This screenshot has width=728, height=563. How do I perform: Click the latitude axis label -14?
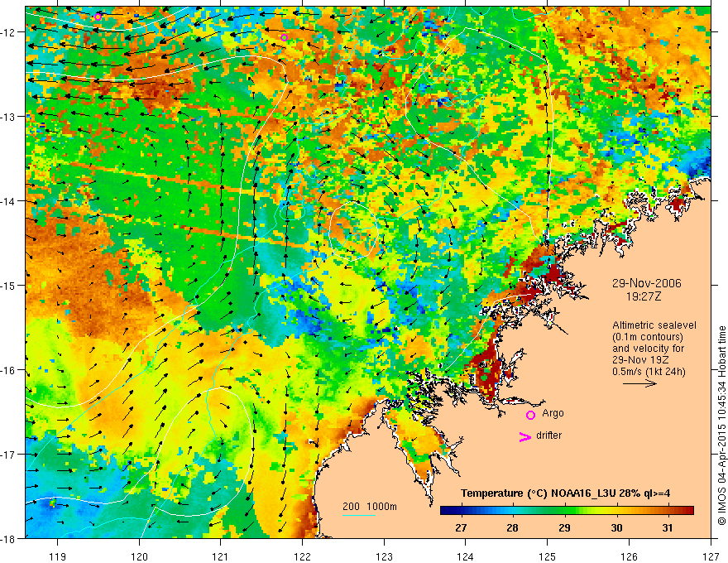pos(8,201)
